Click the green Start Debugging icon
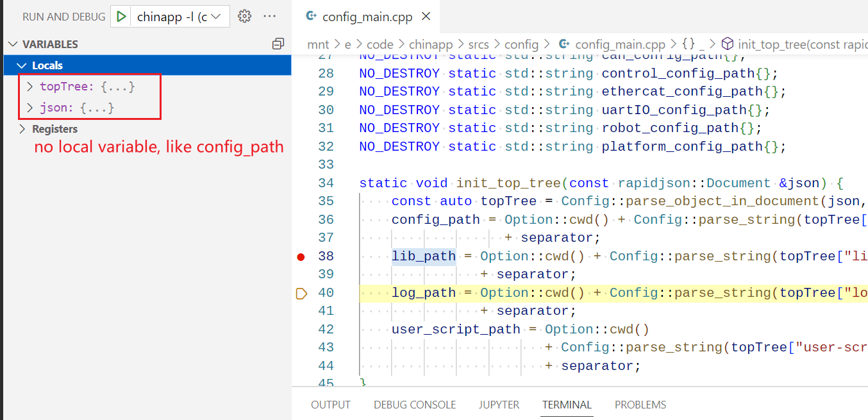 (x=121, y=16)
